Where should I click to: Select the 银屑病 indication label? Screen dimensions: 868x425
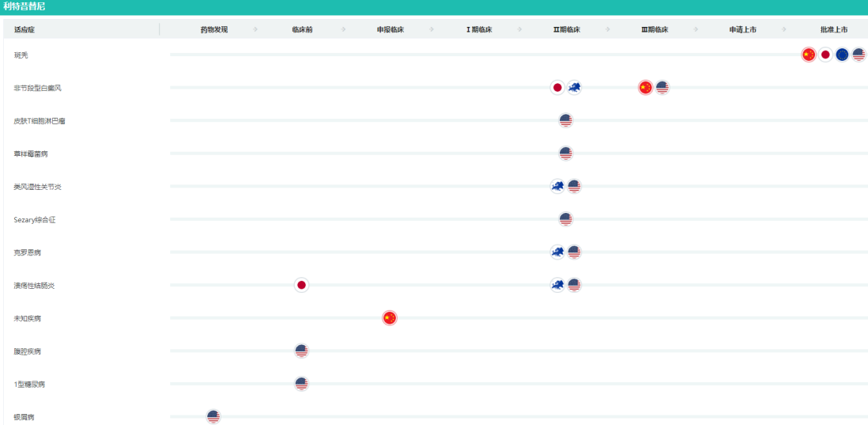click(25, 417)
